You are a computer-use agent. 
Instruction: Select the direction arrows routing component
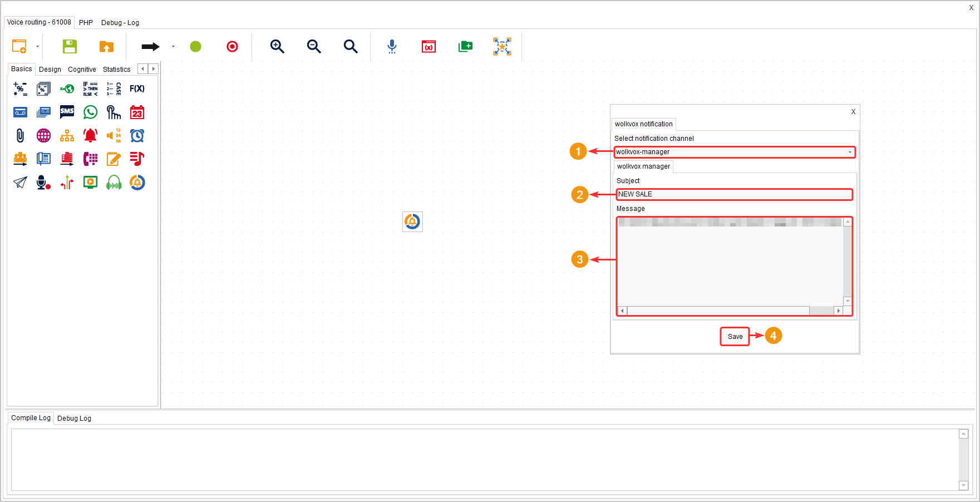[67, 182]
